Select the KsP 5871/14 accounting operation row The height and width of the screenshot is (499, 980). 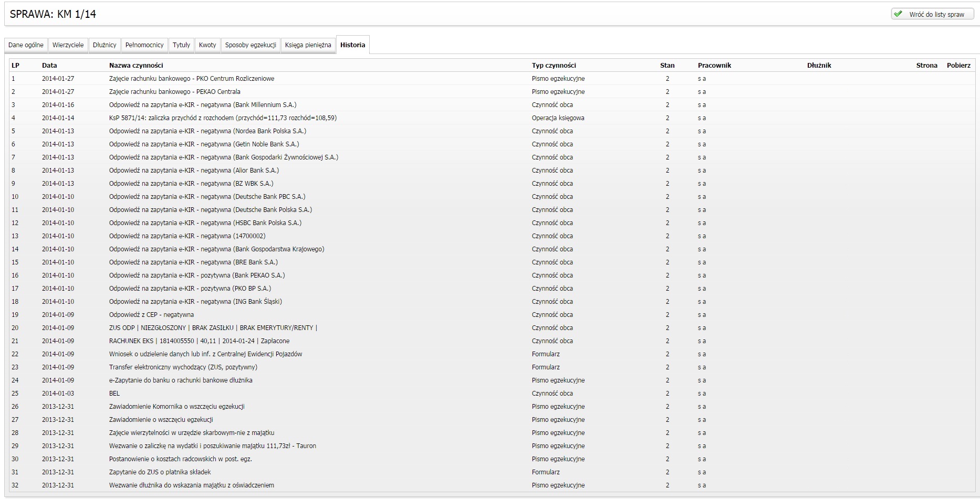pos(223,118)
